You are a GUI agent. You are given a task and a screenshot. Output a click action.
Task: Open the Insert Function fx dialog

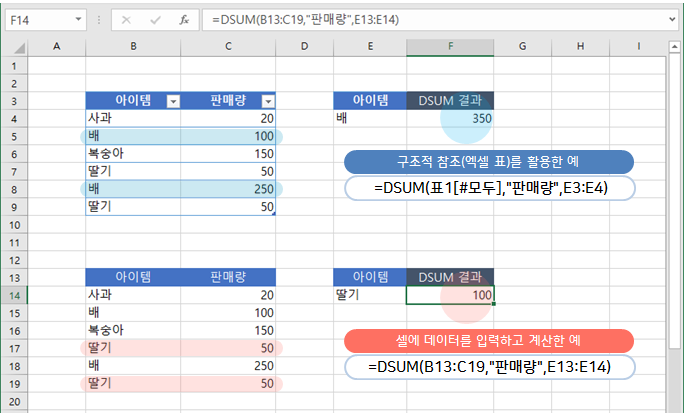184,20
